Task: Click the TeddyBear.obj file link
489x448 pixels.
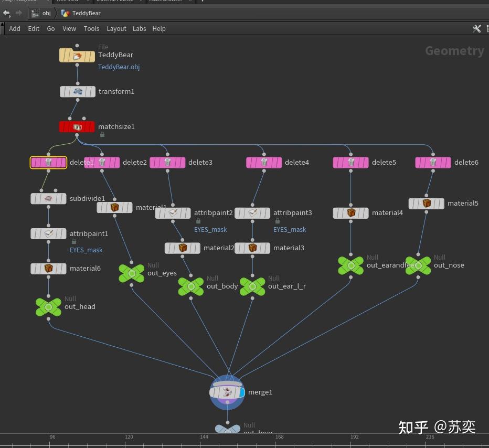Action: [x=119, y=67]
